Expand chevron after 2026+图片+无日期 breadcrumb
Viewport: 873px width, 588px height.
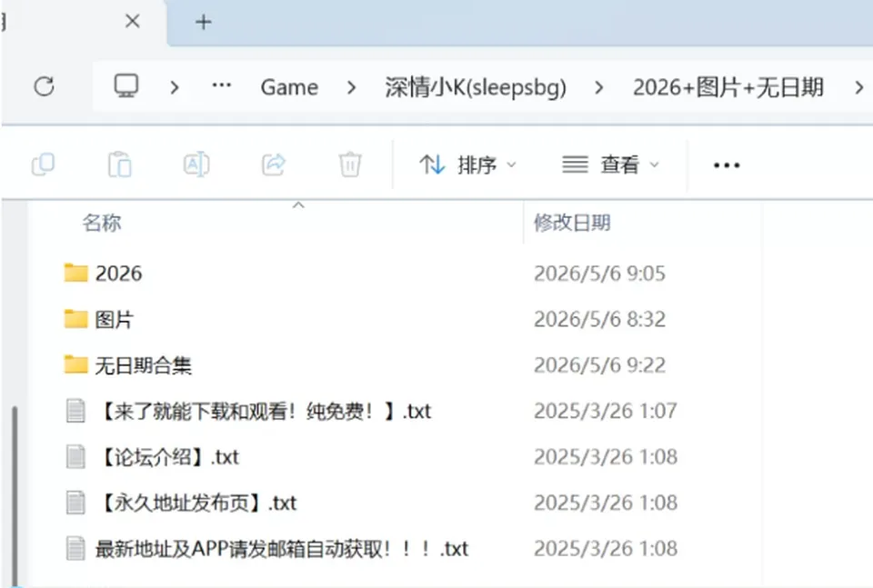coord(859,87)
